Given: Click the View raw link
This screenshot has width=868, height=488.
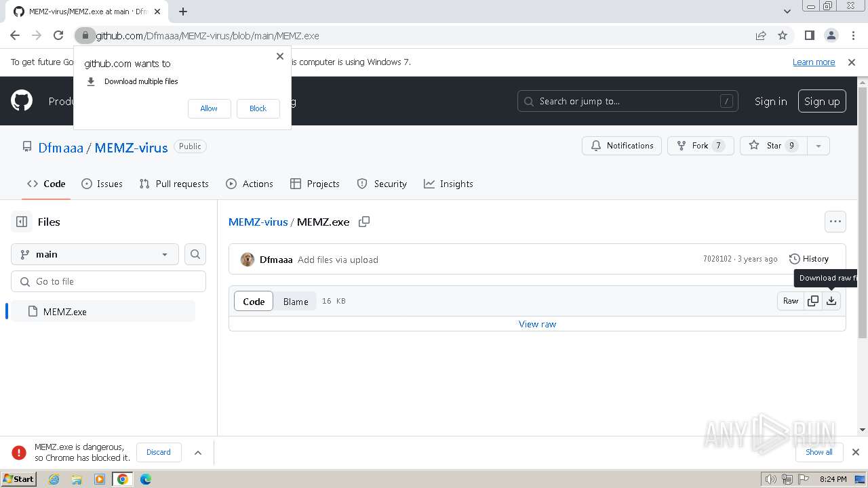Looking at the screenshot, I should (x=537, y=324).
